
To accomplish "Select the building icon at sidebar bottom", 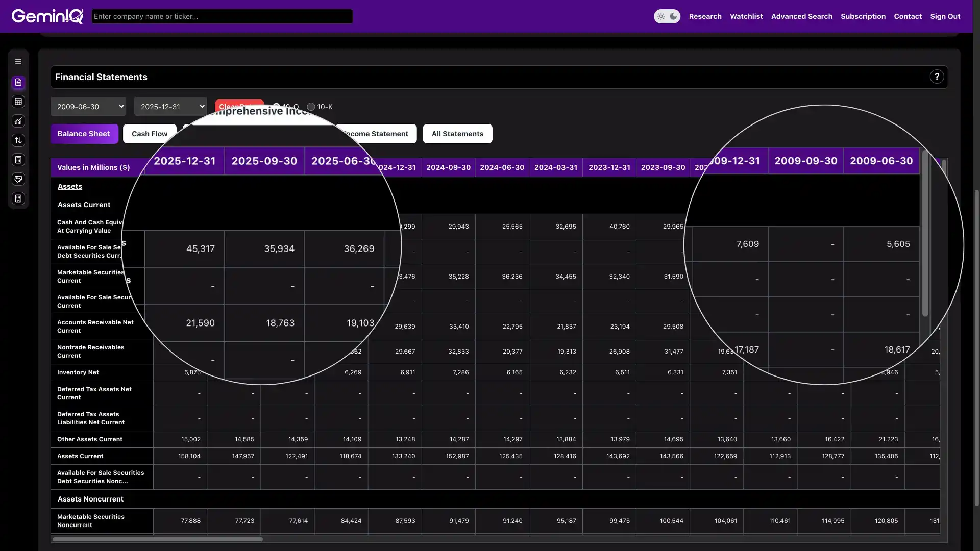I will click(18, 198).
